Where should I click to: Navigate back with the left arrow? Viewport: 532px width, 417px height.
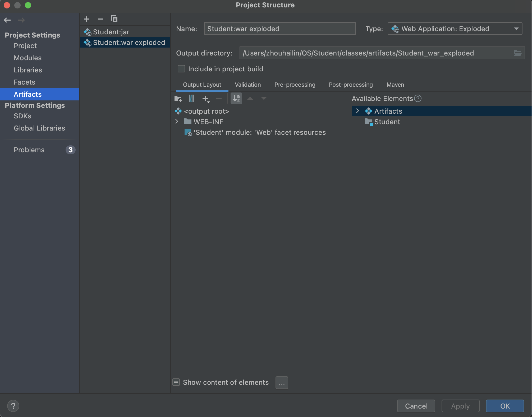[7, 20]
